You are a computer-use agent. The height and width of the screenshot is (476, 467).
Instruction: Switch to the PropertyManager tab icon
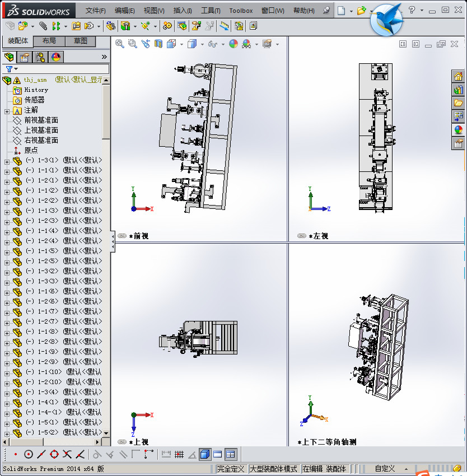(x=25, y=57)
